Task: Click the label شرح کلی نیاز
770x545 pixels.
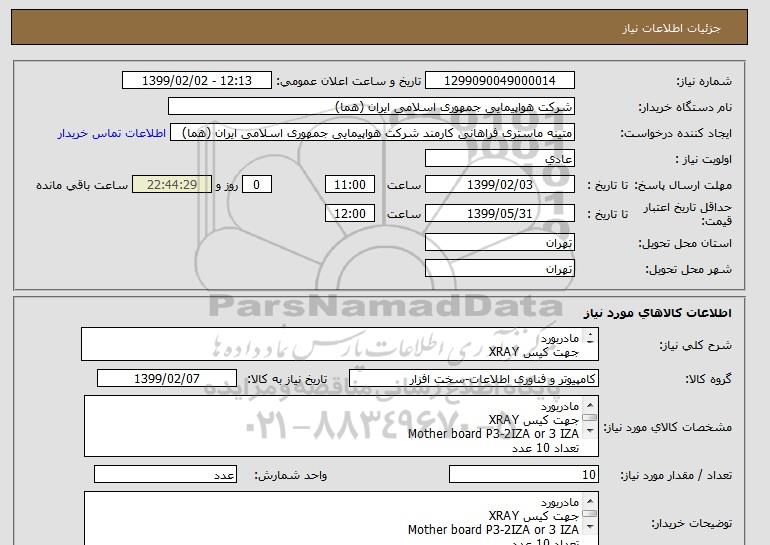Action: 695,345
